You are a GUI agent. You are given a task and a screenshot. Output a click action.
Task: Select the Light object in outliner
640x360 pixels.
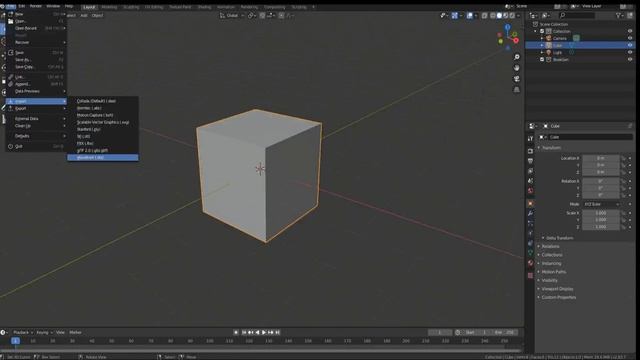[558, 53]
